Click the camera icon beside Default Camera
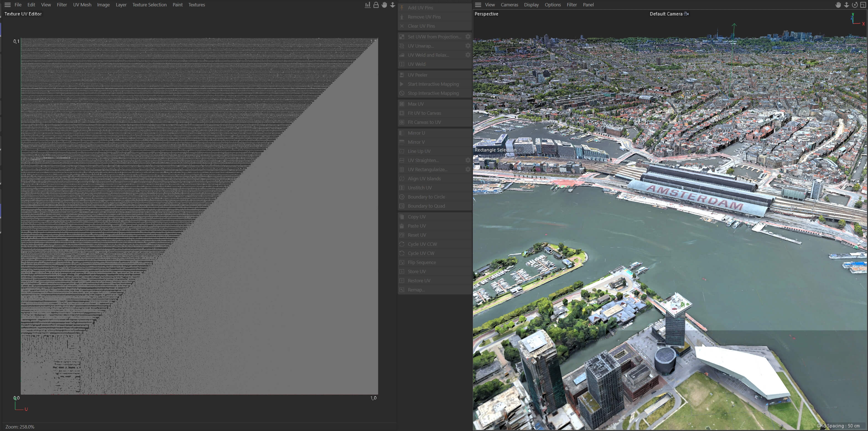The width and height of the screenshot is (868, 431). (x=686, y=14)
